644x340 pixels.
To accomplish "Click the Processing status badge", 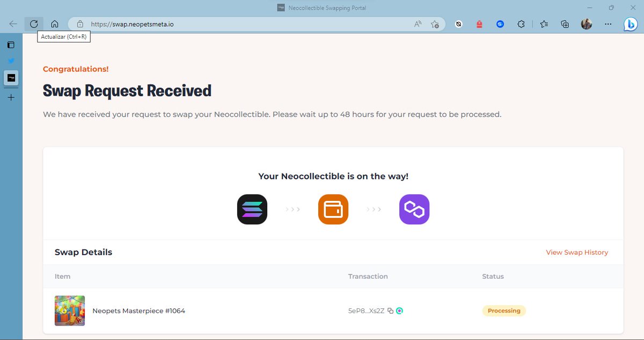I will click(x=504, y=310).
